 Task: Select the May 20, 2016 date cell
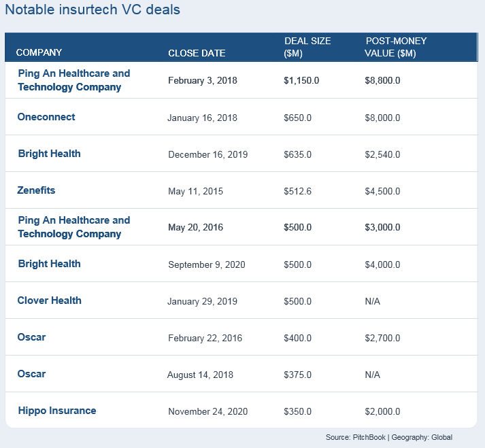[x=195, y=227]
